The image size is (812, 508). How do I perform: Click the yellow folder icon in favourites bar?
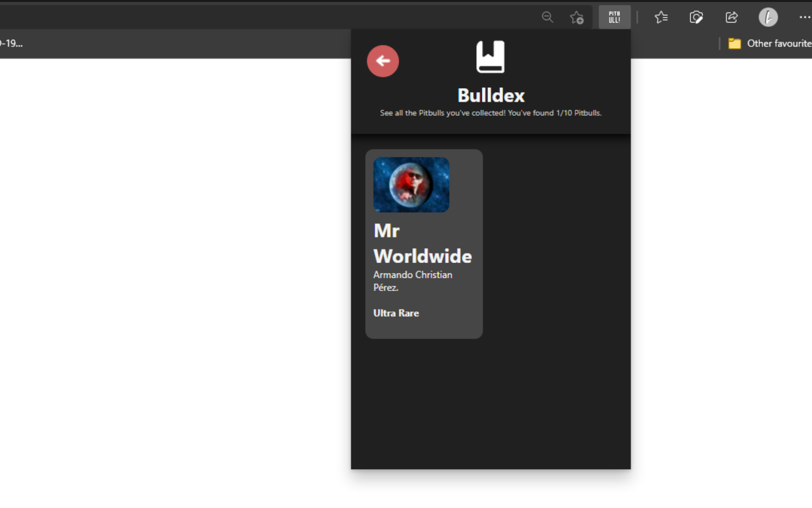(x=735, y=43)
